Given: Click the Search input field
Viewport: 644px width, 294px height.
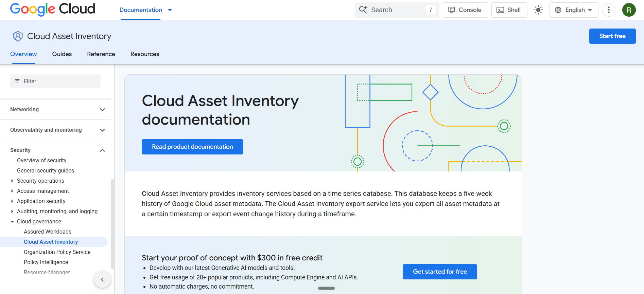Looking at the screenshot, I should tap(397, 10).
